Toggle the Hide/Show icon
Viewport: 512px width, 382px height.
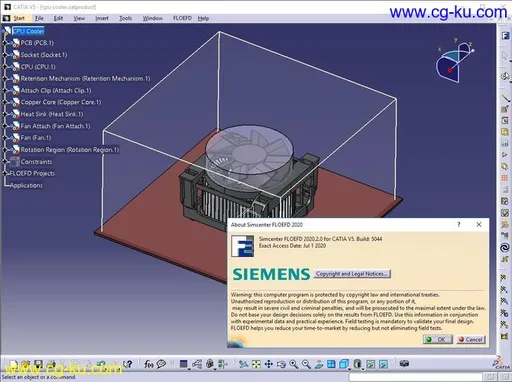(x=371, y=364)
